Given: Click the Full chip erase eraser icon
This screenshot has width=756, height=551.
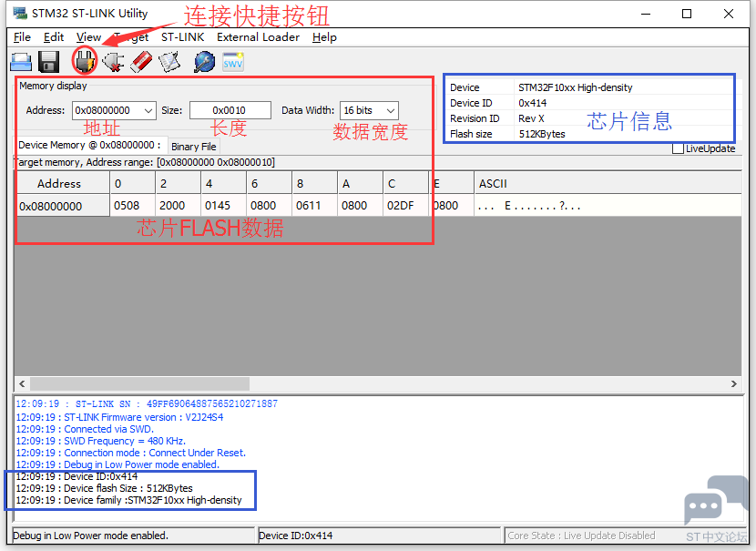Looking at the screenshot, I should 141,62.
